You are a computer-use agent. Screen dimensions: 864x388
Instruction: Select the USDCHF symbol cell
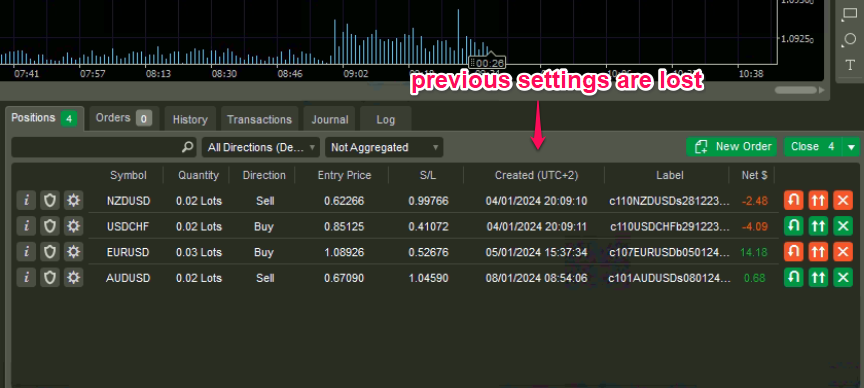pos(128,227)
